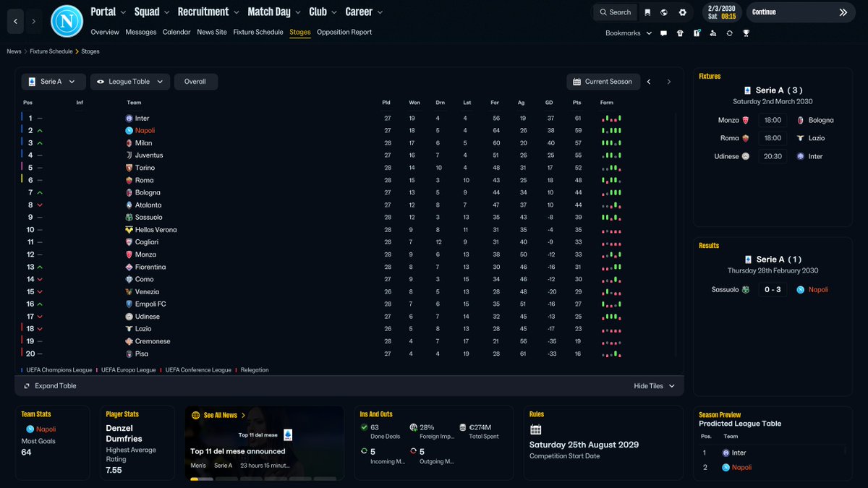The height and width of the screenshot is (488, 868).
Task: Click the Juventus badge in league table
Action: click(129, 155)
